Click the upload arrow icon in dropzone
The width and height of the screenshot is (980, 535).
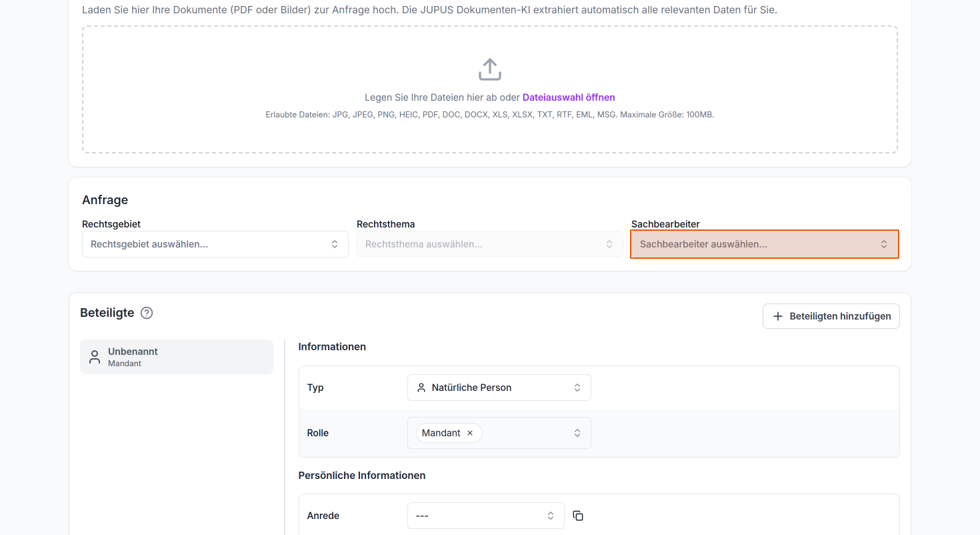coord(490,69)
